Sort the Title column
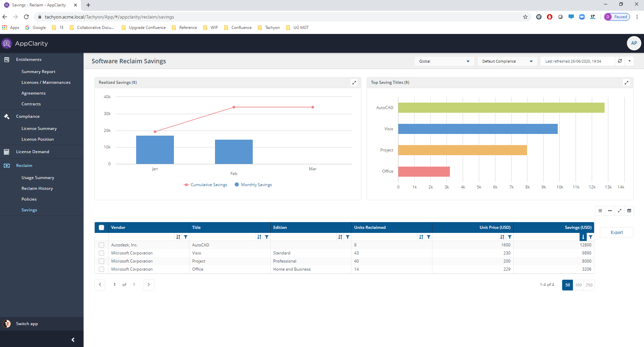The width and height of the screenshot is (644, 347). tap(259, 237)
